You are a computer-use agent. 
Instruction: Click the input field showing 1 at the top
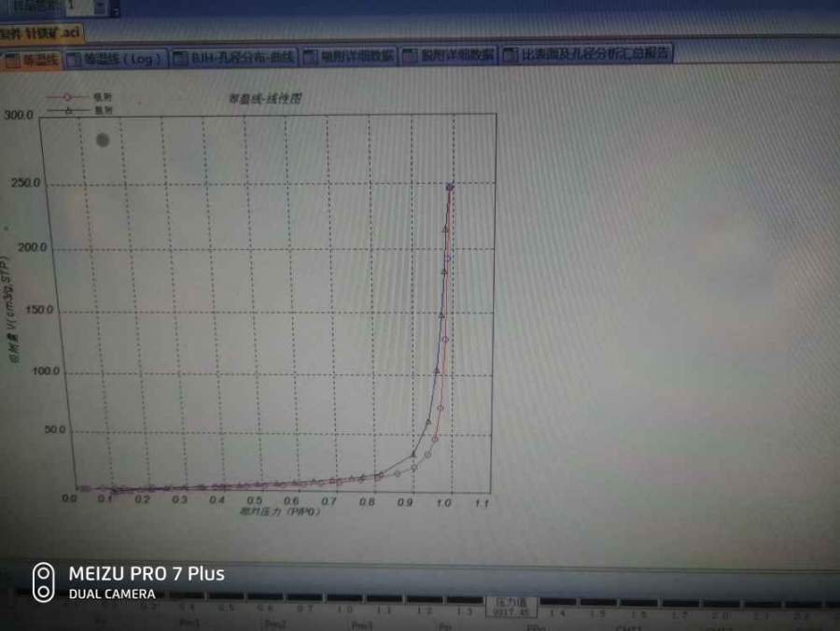tap(80, 7)
